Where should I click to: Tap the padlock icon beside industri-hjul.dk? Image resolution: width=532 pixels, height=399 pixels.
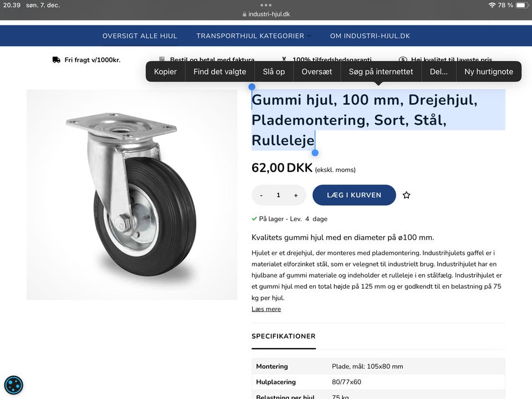coord(244,14)
